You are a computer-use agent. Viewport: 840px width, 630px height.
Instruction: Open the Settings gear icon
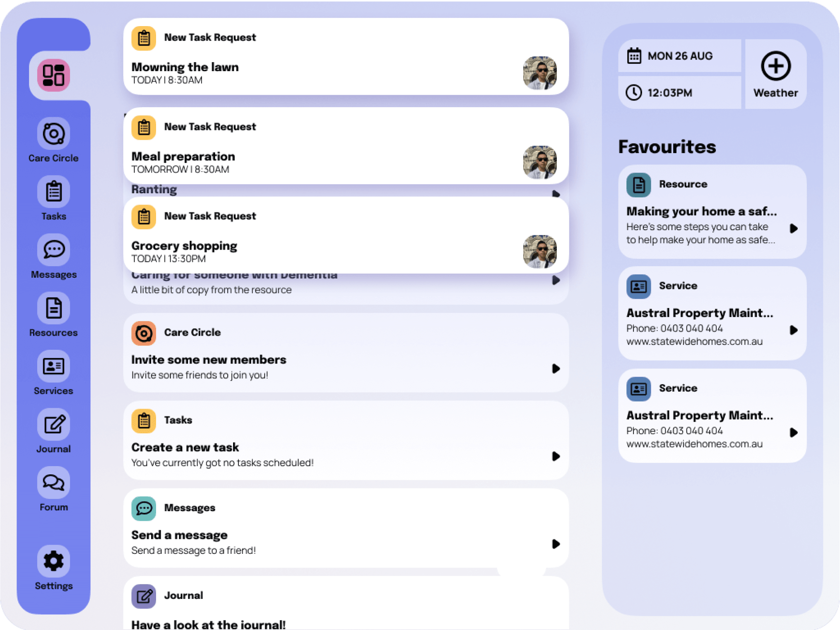(x=53, y=562)
